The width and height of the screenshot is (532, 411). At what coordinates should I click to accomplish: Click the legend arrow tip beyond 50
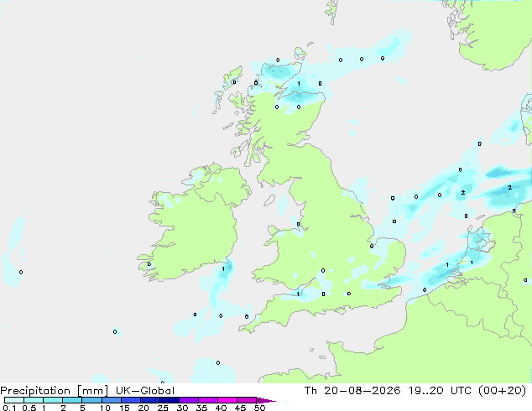pos(266,400)
